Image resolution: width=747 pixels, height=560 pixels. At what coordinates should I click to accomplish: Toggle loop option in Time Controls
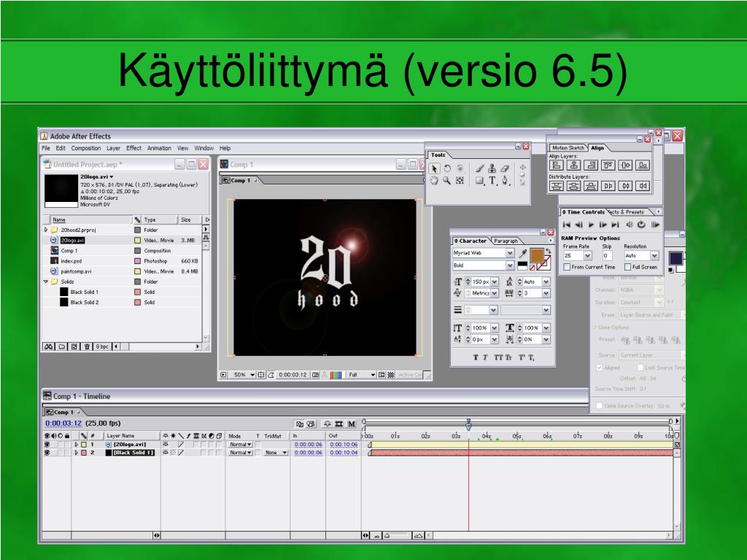(x=641, y=225)
